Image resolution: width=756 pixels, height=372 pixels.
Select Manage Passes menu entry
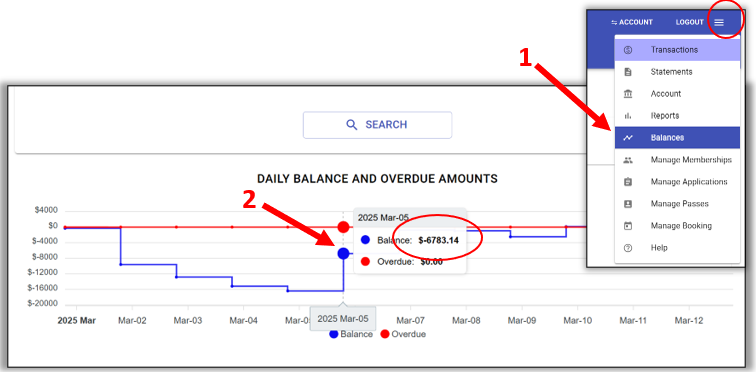point(677,204)
